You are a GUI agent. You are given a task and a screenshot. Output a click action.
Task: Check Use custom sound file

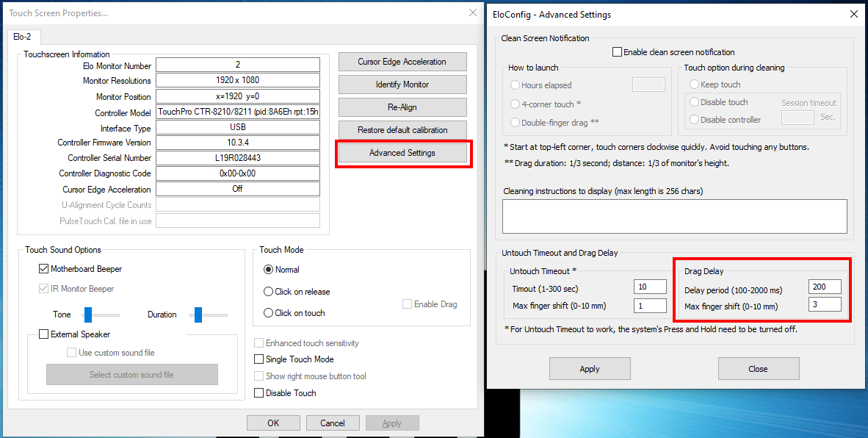click(71, 353)
